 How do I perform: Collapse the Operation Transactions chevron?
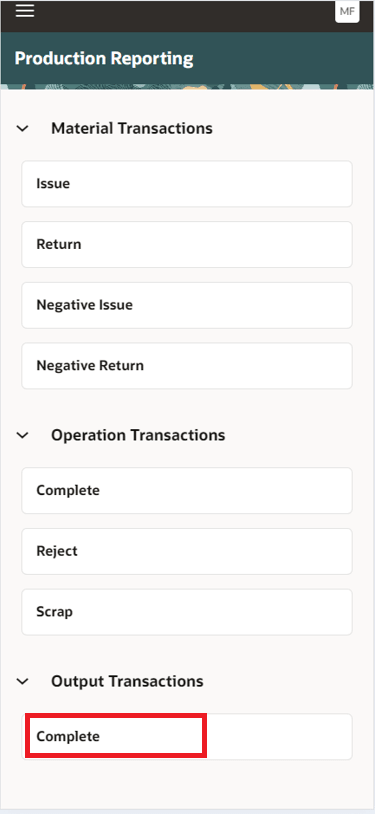coord(22,435)
